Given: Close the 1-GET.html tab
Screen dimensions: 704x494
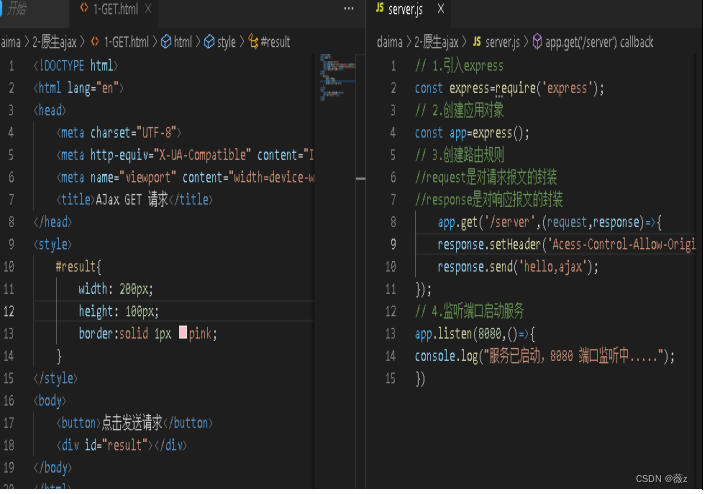Looking at the screenshot, I should pyautogui.click(x=148, y=9).
